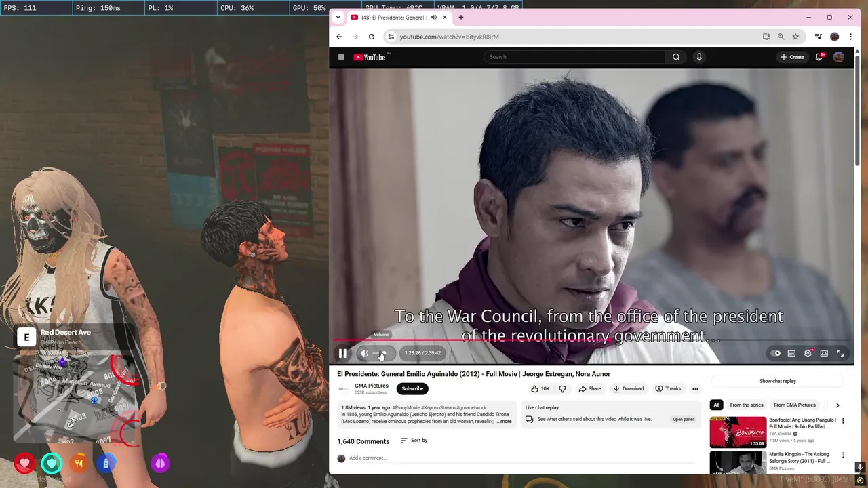Image resolution: width=868 pixels, height=488 pixels.
Task: Start voice search with the microphone
Action: point(699,57)
